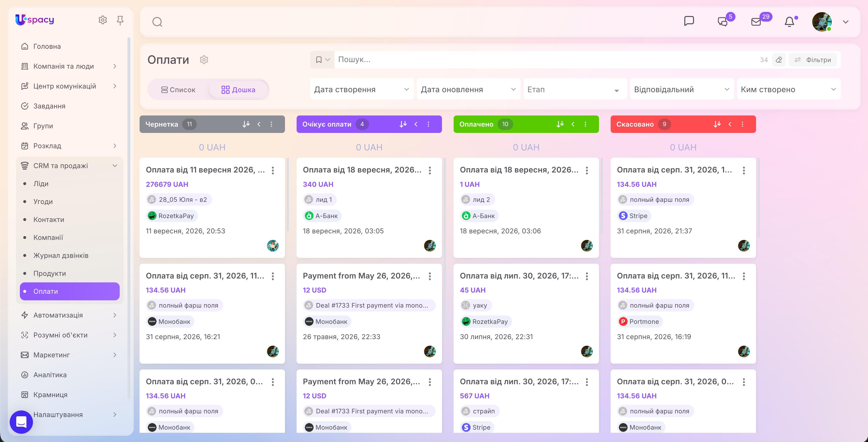Expand user profile menu chevron

click(x=845, y=22)
